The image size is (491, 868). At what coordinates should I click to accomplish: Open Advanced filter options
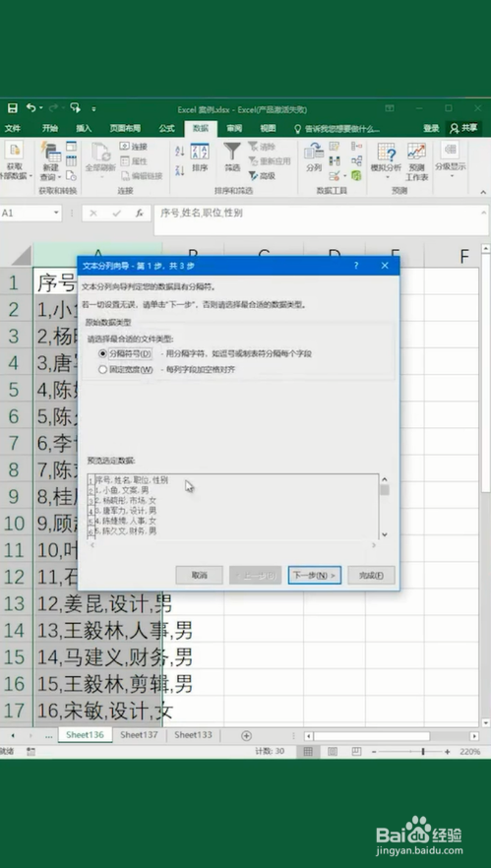point(263,175)
